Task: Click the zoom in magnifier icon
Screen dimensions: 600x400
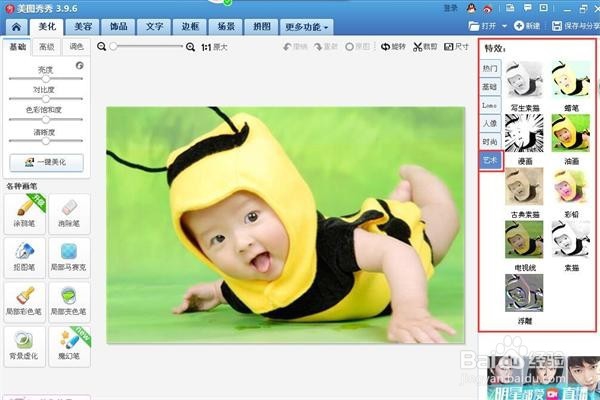Action: pos(190,47)
